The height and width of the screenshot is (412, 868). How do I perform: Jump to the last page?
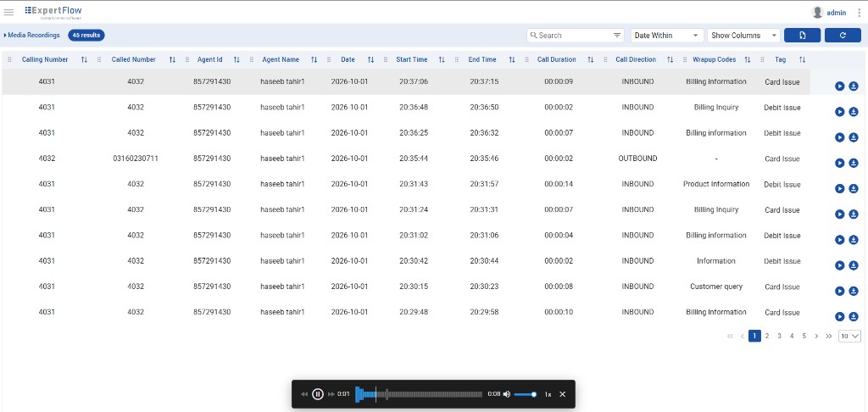[x=829, y=337]
